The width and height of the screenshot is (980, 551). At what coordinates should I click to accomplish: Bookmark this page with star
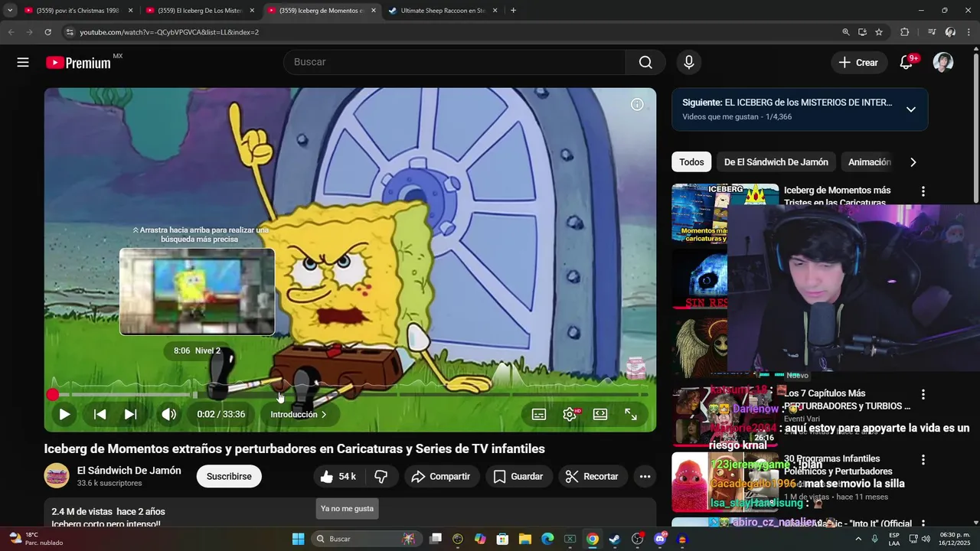879,32
